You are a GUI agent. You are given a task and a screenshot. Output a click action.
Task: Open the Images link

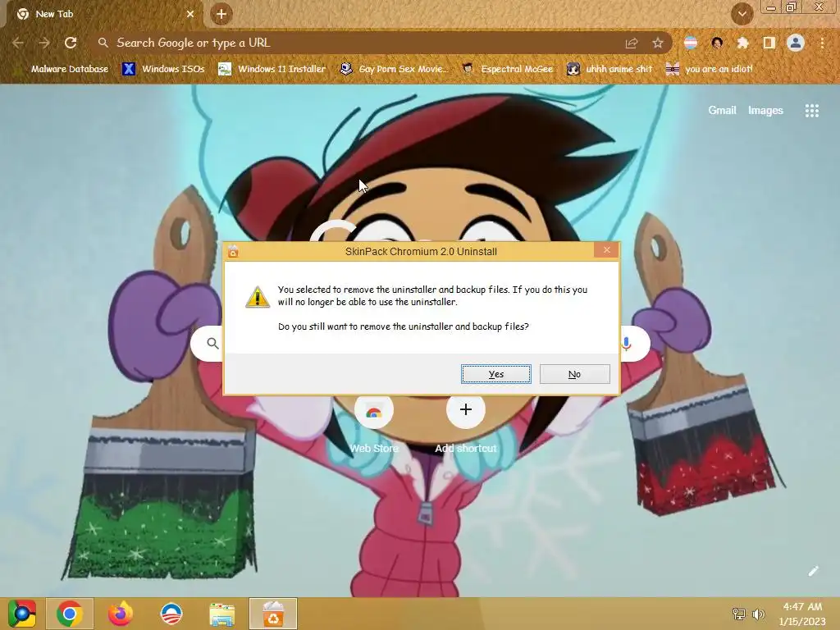[765, 111]
